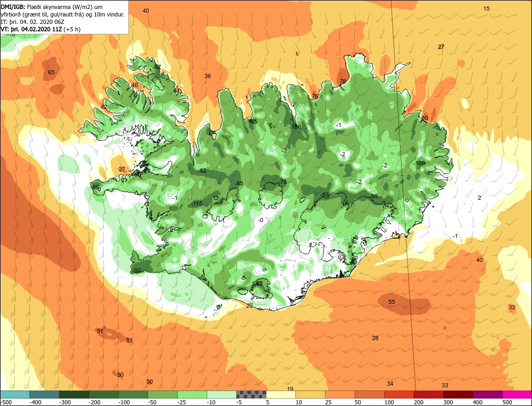Select the legend swatch between -100 and -50

click(133, 394)
